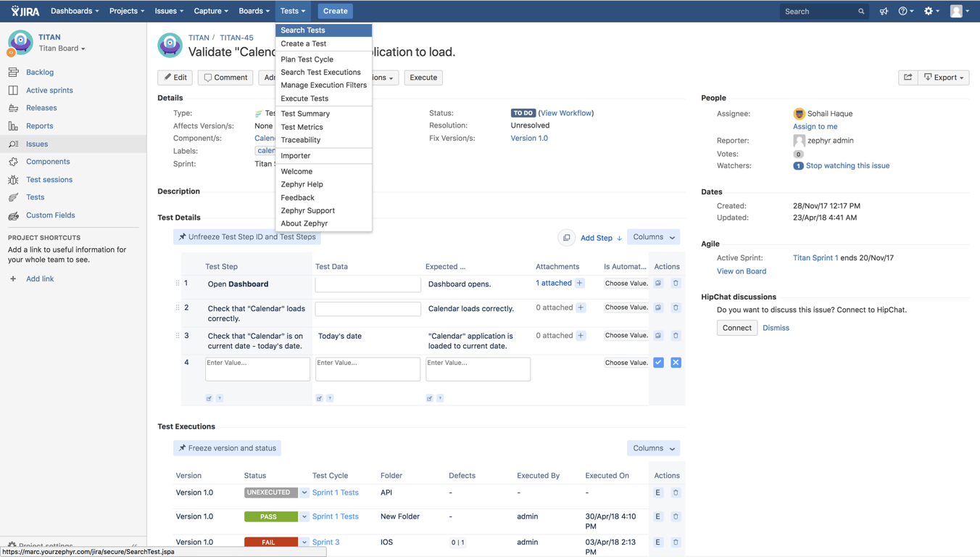Screen dimensions: 980x557
Task: Click Stop watching this issue link
Action: [x=847, y=165]
